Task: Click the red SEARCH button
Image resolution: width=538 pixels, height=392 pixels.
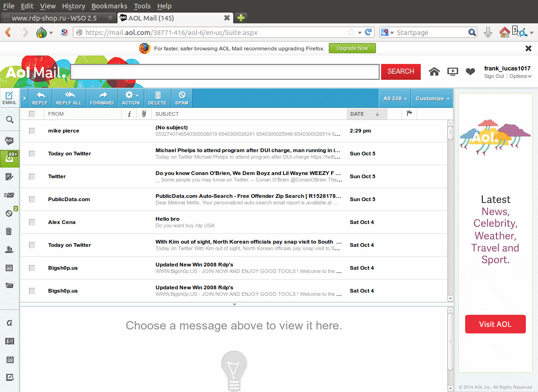Action: [401, 71]
